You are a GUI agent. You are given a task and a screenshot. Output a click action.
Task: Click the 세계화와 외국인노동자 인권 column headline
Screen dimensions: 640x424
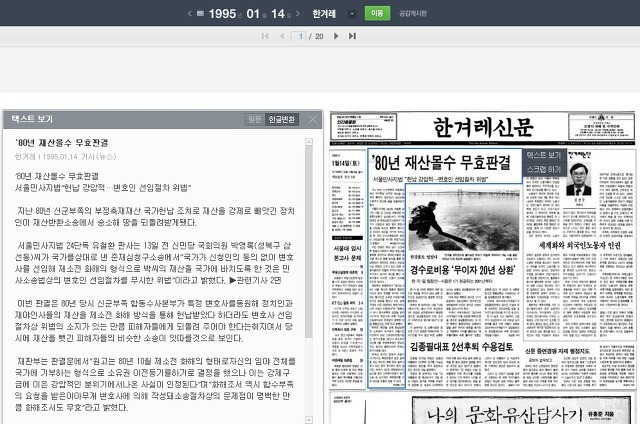tap(580, 245)
